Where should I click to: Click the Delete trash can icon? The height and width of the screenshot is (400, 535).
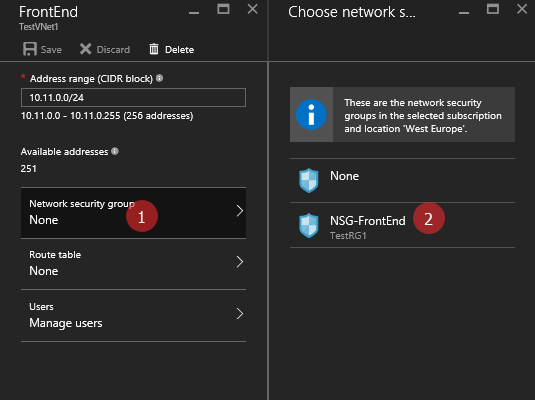tap(154, 49)
